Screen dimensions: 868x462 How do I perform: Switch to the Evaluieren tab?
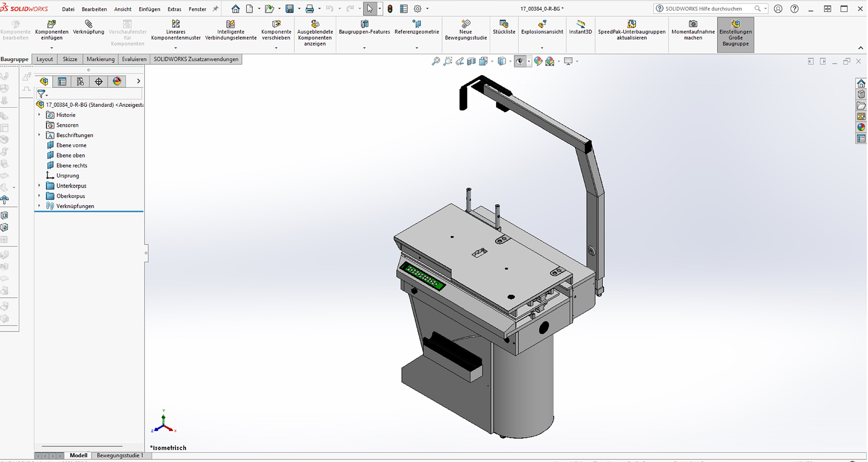(134, 59)
